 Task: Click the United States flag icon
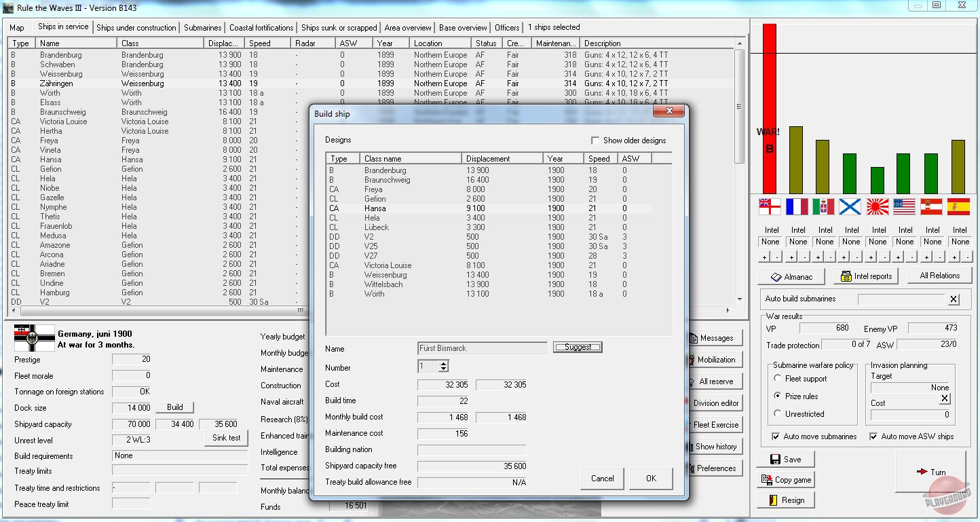(x=904, y=206)
